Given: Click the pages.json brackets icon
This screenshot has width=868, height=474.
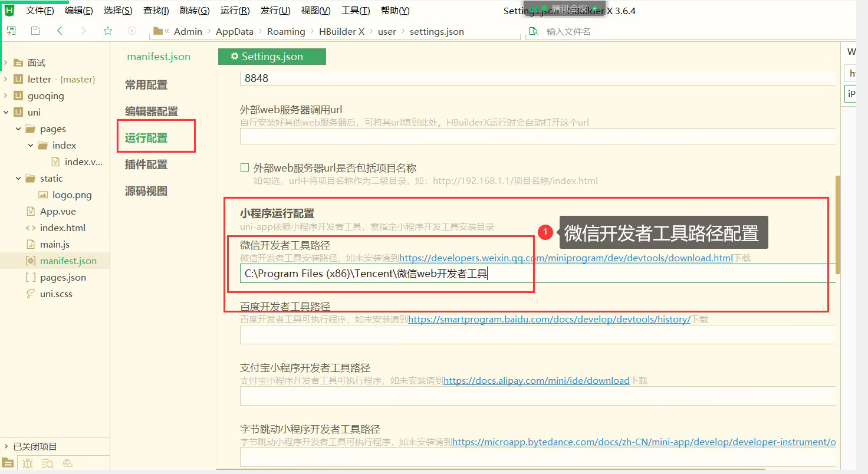Looking at the screenshot, I should click(x=31, y=277).
